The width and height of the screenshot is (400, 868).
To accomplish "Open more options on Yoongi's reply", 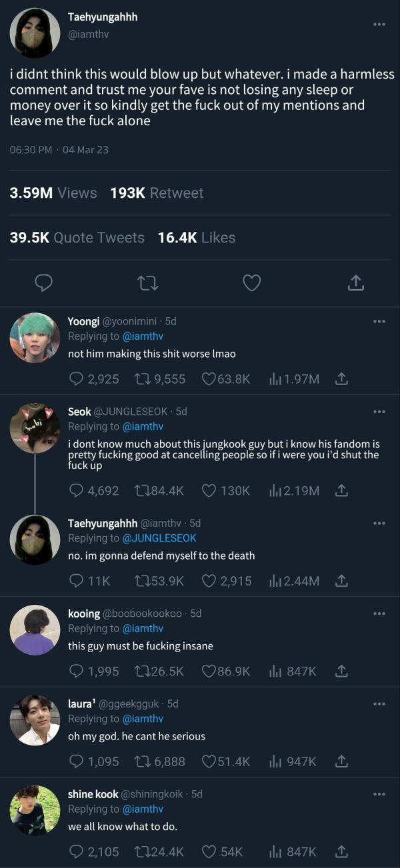I will pos(379,322).
